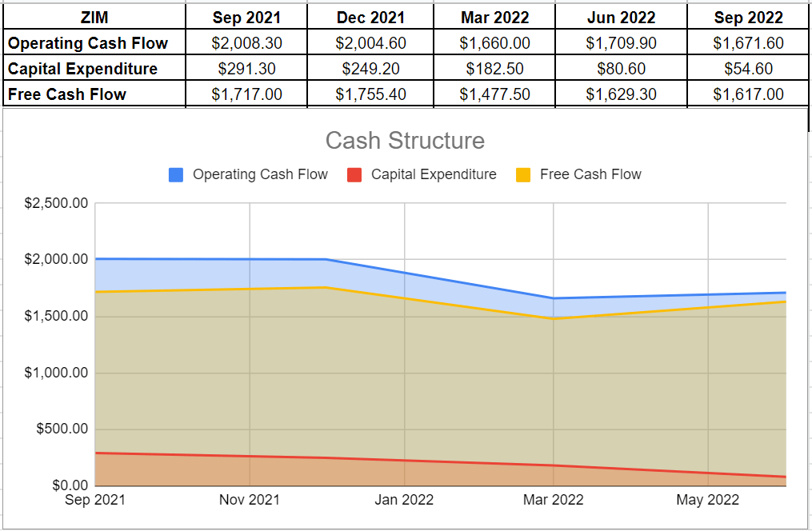
Task: Click the cell showing $80.60
Action: 621,68
